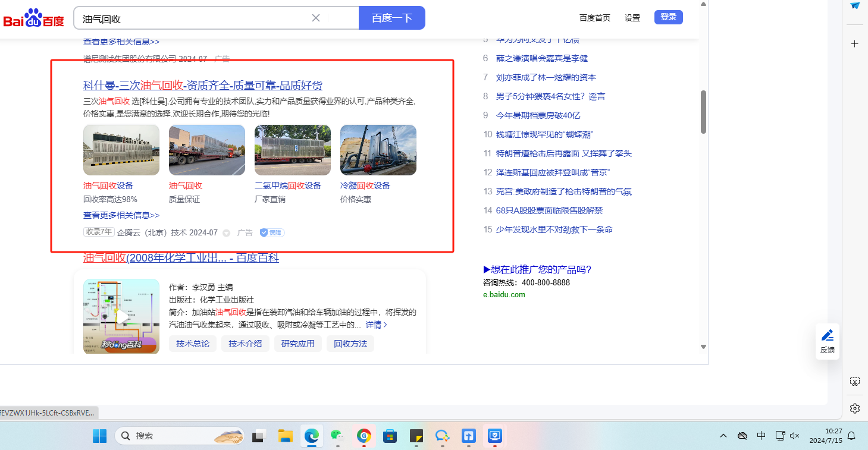Switch the 中 input method indicator
The width and height of the screenshot is (868, 450).
click(x=761, y=436)
